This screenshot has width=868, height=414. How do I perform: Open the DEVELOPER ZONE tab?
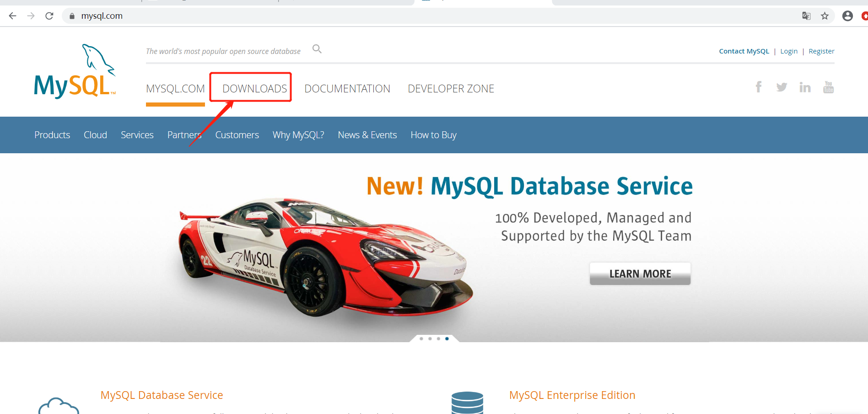pyautogui.click(x=451, y=89)
